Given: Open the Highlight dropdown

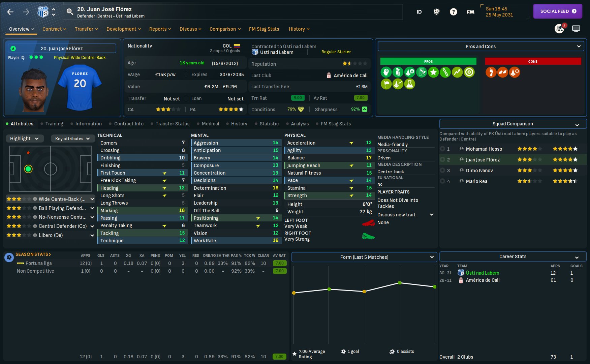Looking at the screenshot, I should coord(25,139).
